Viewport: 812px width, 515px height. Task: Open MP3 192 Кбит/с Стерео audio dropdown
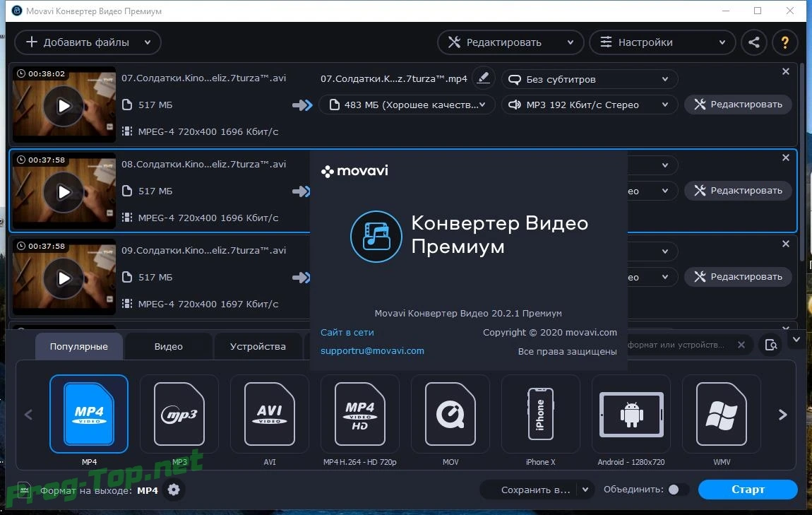click(x=590, y=105)
